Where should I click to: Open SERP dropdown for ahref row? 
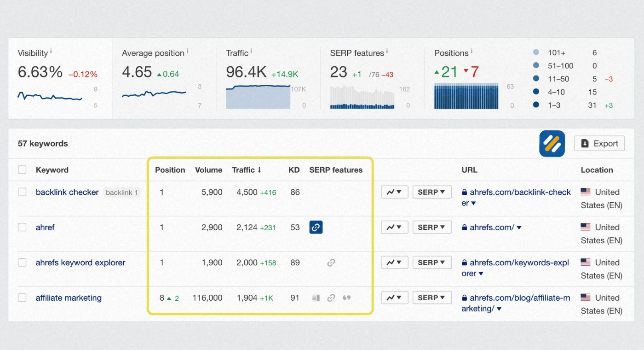(432, 227)
